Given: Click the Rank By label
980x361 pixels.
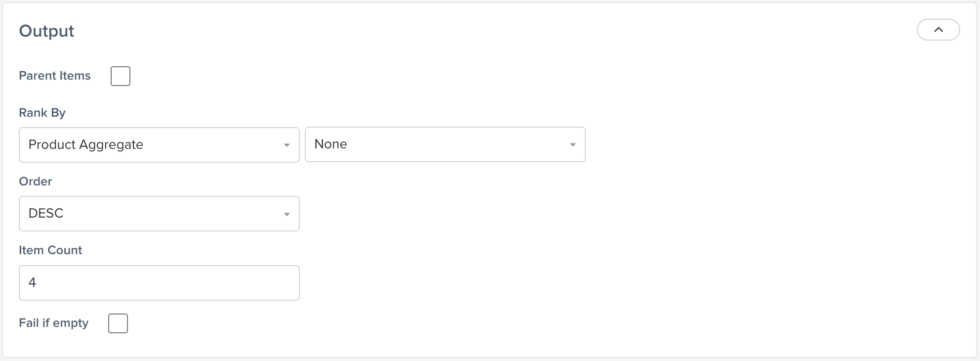Looking at the screenshot, I should (x=42, y=113).
